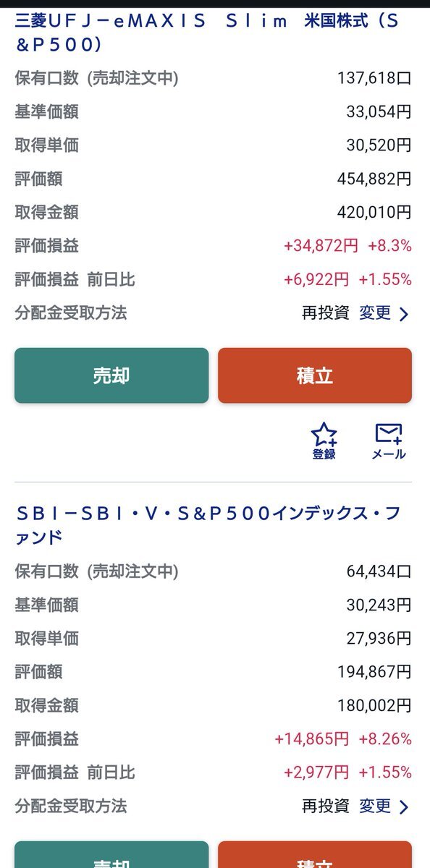The image size is (430, 868).
Task: Tap 売却 for the eMAXIS Slim fund
Action: click(111, 375)
